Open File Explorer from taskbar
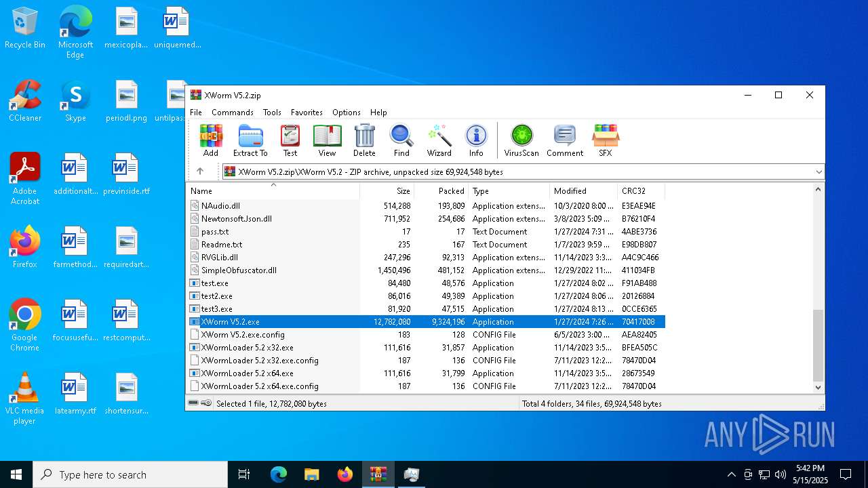 (x=311, y=474)
